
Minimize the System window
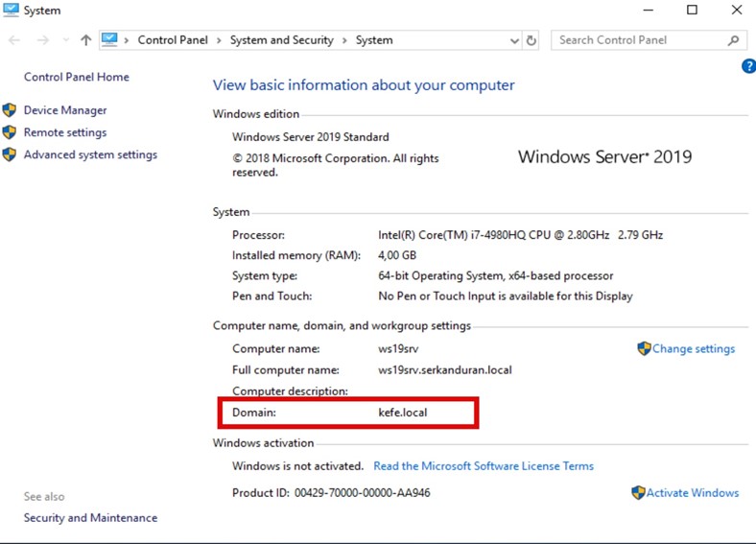(649, 11)
